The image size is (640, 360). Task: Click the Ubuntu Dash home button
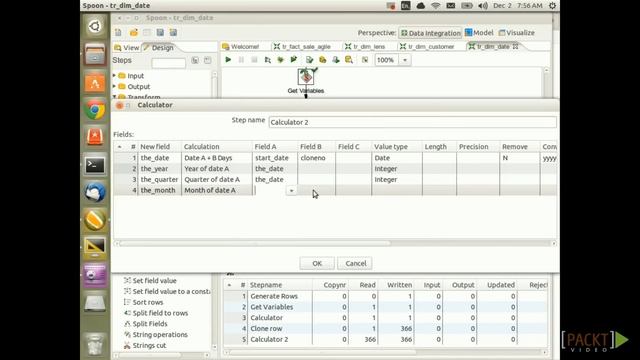coord(95,27)
